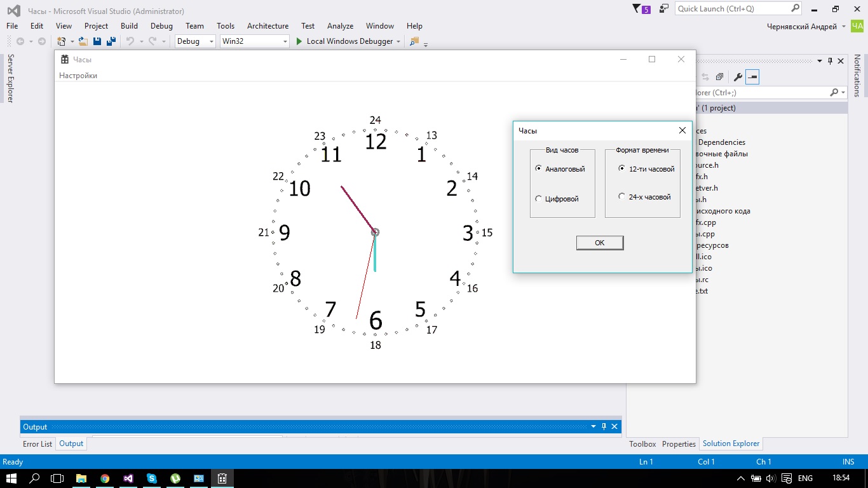Click the Navigate Backward arrow icon
Image resolution: width=868 pixels, height=488 pixels.
click(20, 41)
